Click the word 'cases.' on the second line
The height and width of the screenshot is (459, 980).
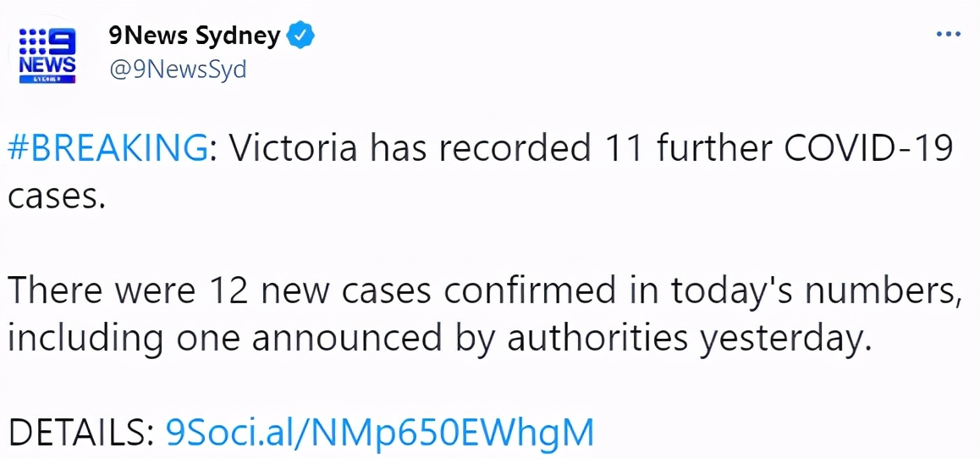pyautogui.click(x=55, y=197)
